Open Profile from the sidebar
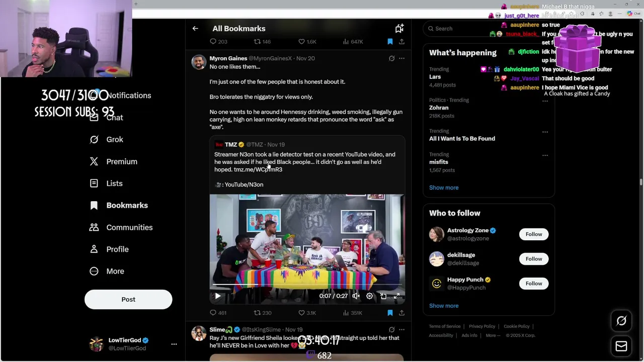 pos(109,249)
